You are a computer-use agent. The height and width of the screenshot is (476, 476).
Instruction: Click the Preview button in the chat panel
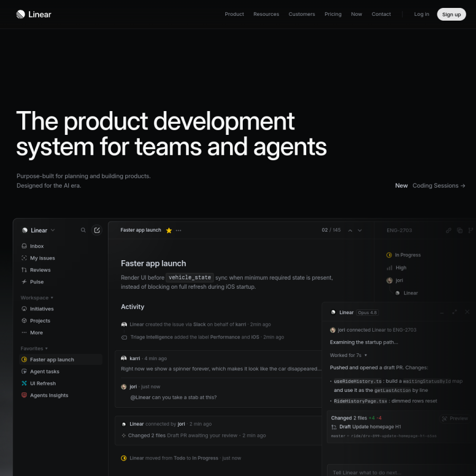point(455,418)
